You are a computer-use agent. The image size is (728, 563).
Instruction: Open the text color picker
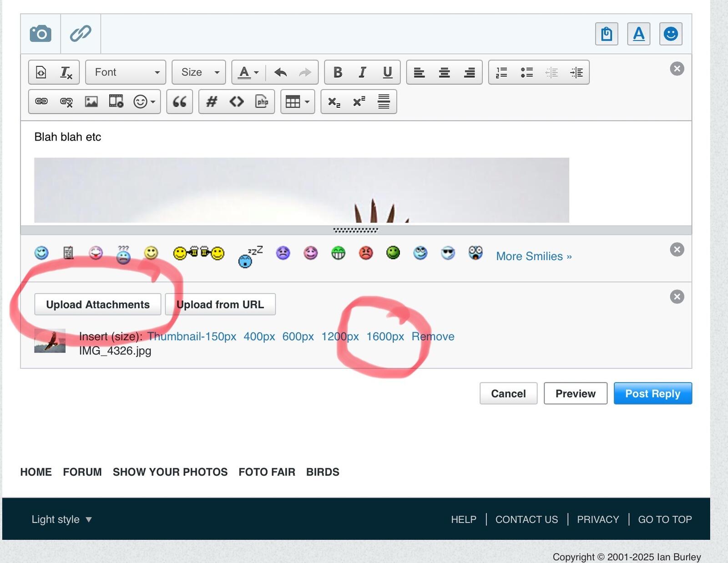tap(248, 72)
